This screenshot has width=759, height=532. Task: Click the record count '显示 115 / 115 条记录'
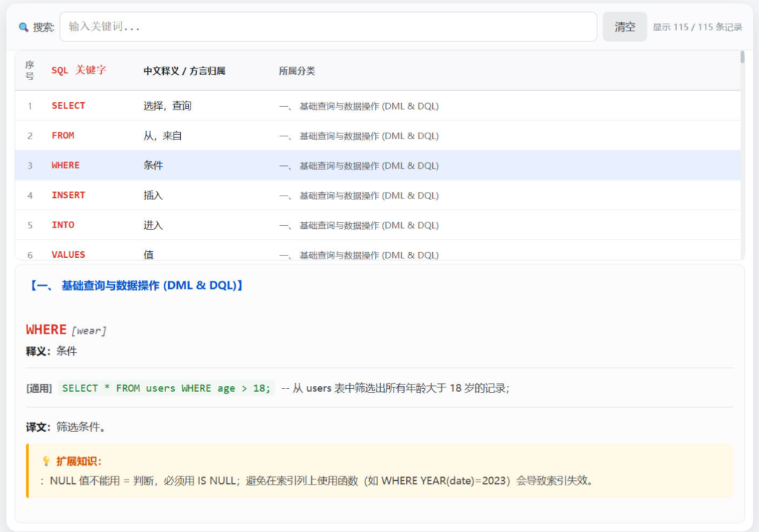(697, 27)
